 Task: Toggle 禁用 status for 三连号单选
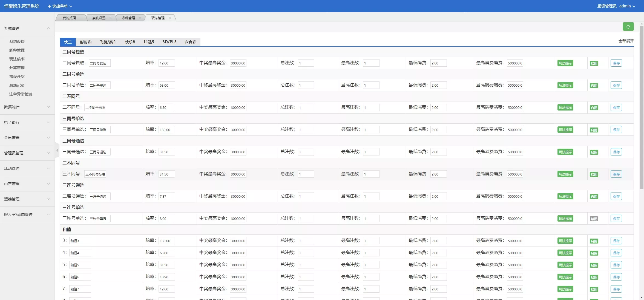594,219
